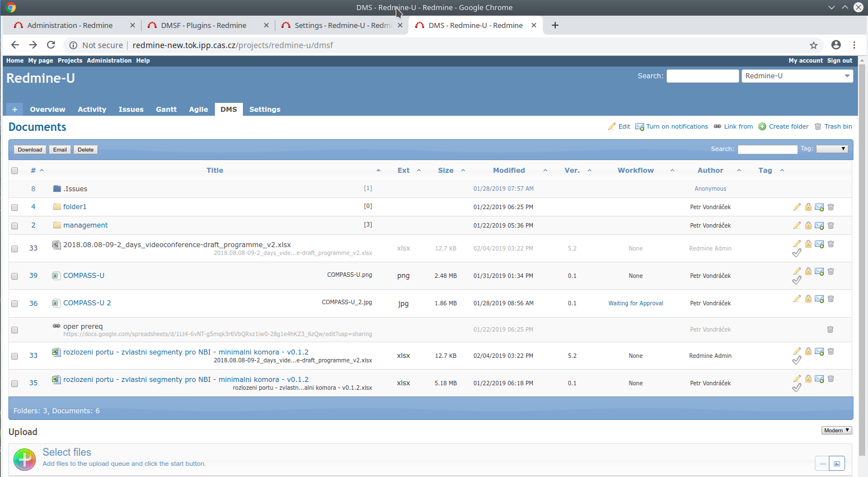Open the Redmine-U search scope selector

[x=797, y=75]
